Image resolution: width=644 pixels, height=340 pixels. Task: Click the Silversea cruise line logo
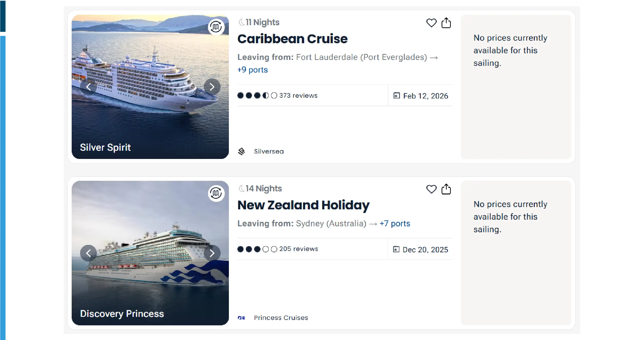[241, 151]
